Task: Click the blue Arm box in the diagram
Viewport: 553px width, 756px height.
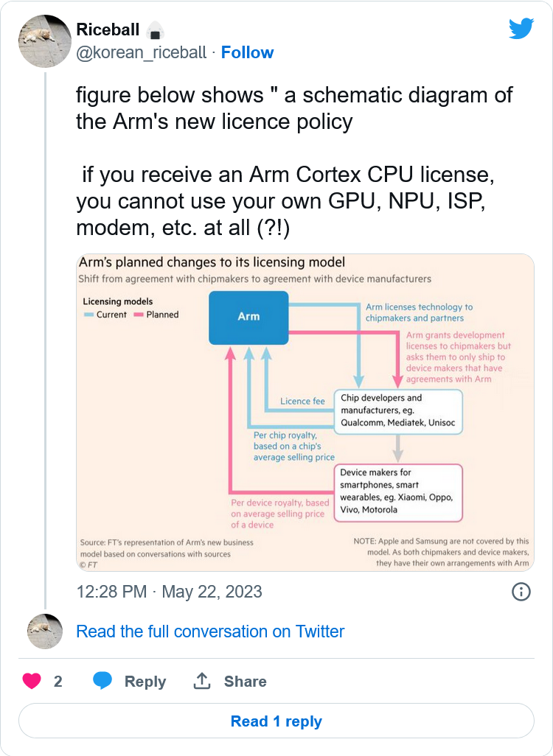Action: pos(248,317)
